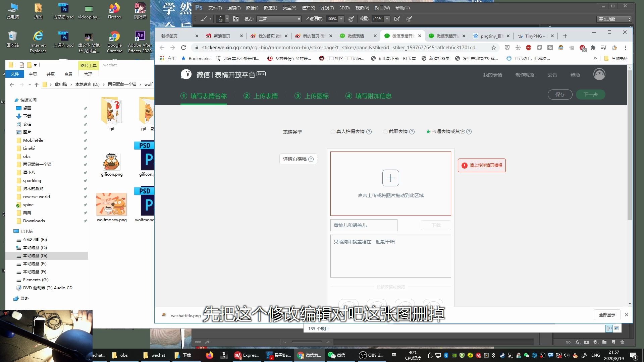Open 我的表情 link in WeChat header

point(492,75)
